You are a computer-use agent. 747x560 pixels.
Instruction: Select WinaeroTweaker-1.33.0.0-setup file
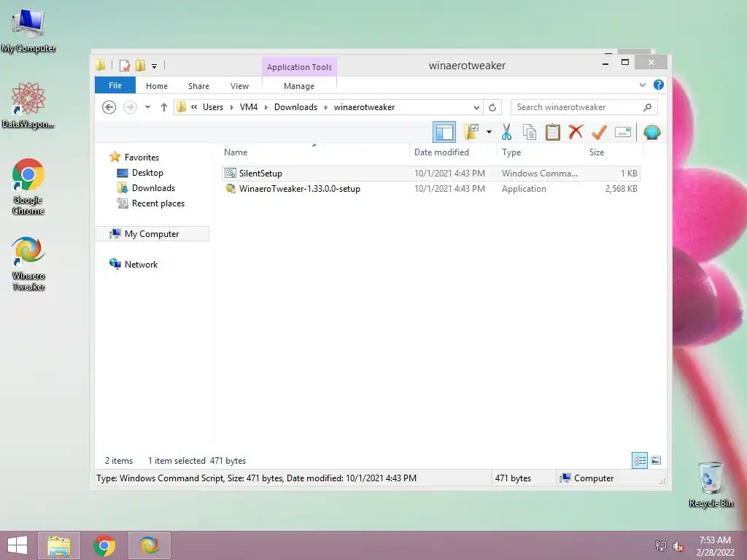point(430,189)
